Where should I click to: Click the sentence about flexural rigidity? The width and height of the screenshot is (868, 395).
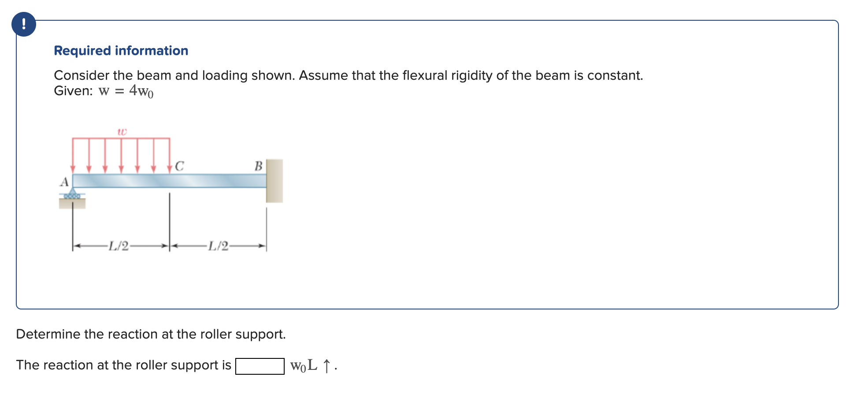[348, 75]
